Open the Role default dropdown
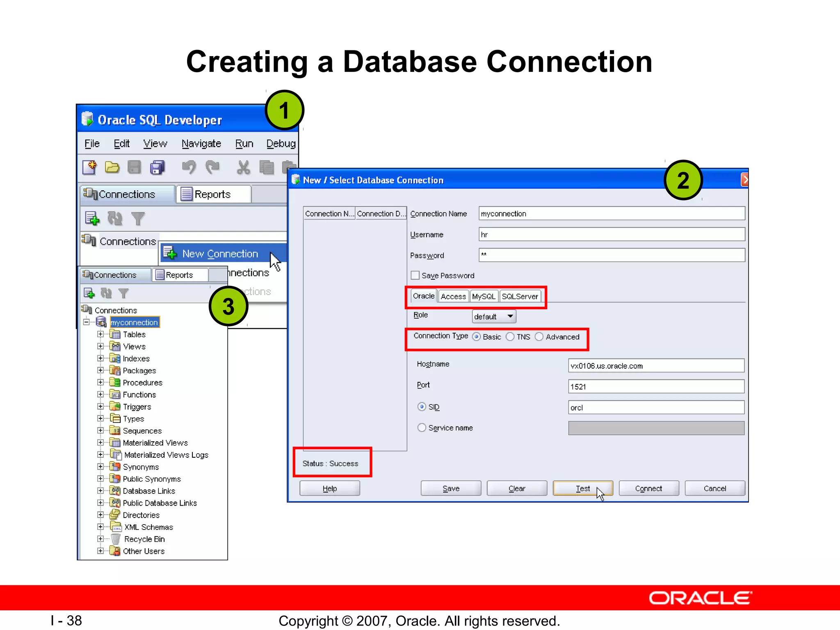Screen dimensions: 840x630 click(x=494, y=317)
